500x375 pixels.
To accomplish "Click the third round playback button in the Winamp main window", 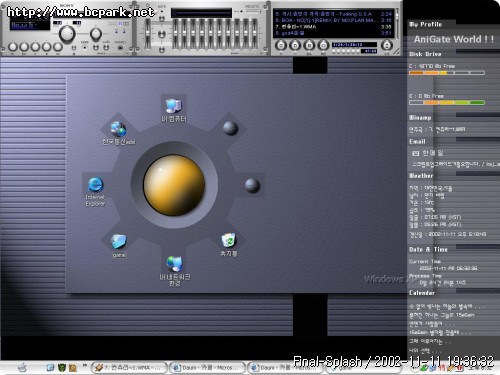I will coord(35,47).
